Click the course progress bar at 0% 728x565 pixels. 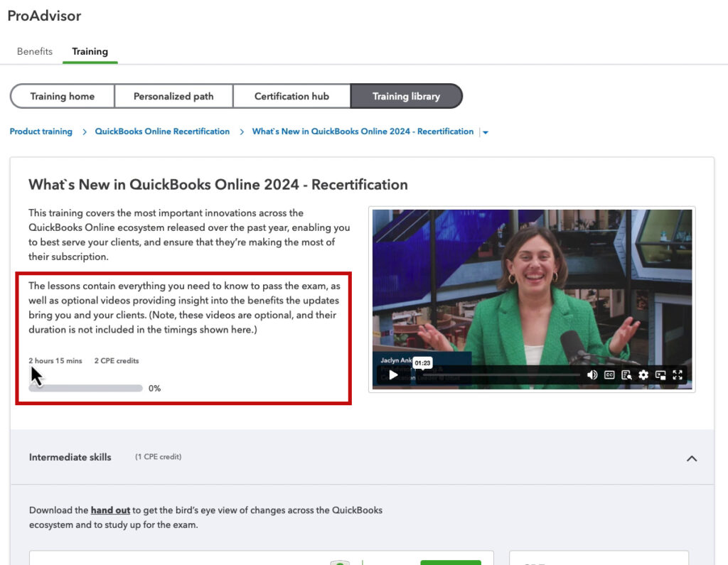[85, 387]
